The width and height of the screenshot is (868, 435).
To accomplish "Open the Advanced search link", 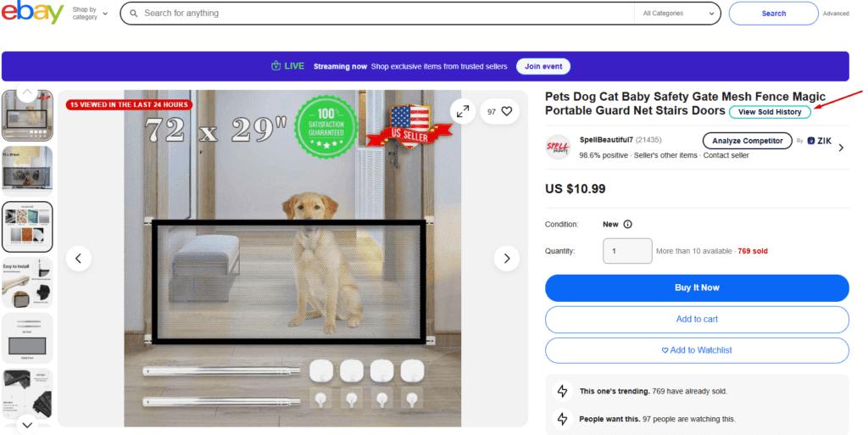I will 835,14.
